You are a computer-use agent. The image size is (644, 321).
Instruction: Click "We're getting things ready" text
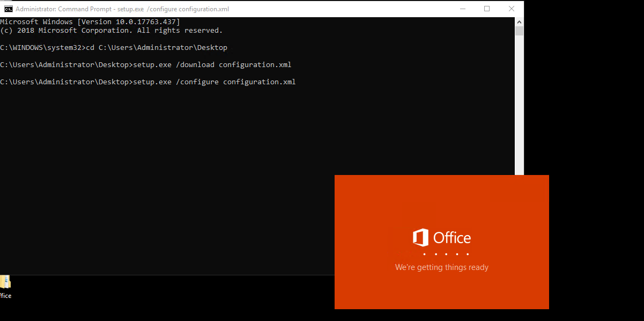coord(442,267)
